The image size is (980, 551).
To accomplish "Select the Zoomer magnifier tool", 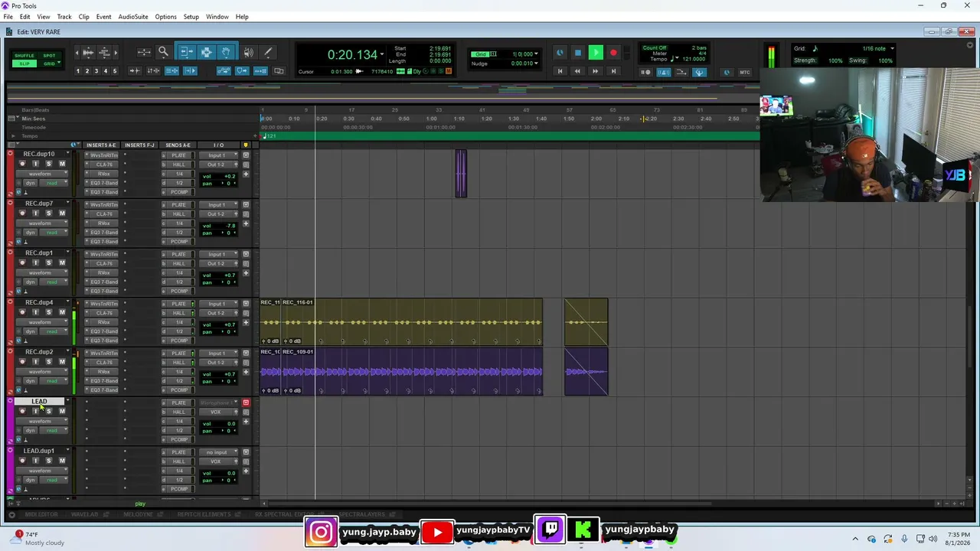I will click(163, 52).
